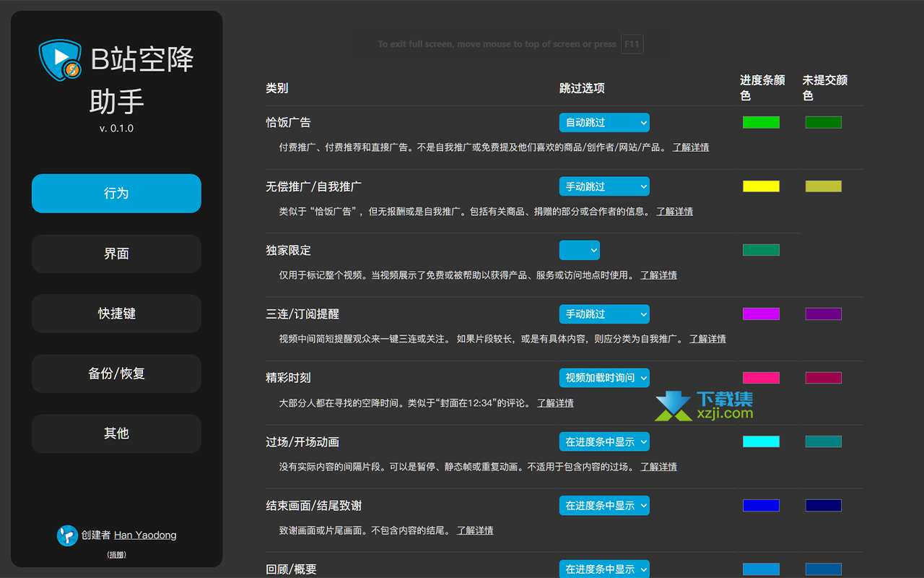
Task: Click 了解详情 link under 三连/订阅提醒
Action: point(708,339)
